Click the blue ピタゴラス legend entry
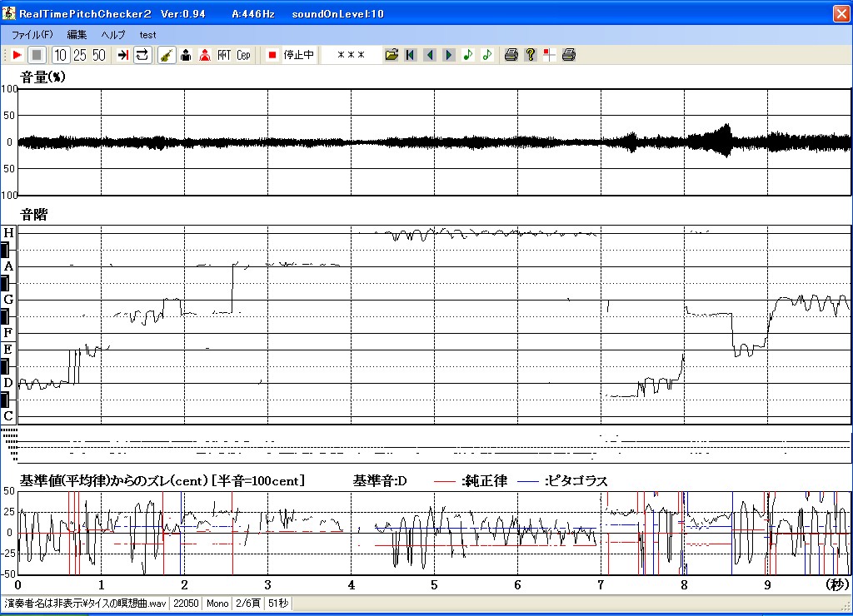The image size is (853, 616). pyautogui.click(x=562, y=481)
